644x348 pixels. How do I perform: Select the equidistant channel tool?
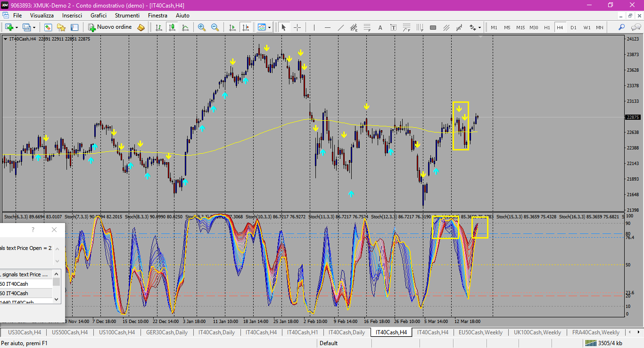point(354,27)
